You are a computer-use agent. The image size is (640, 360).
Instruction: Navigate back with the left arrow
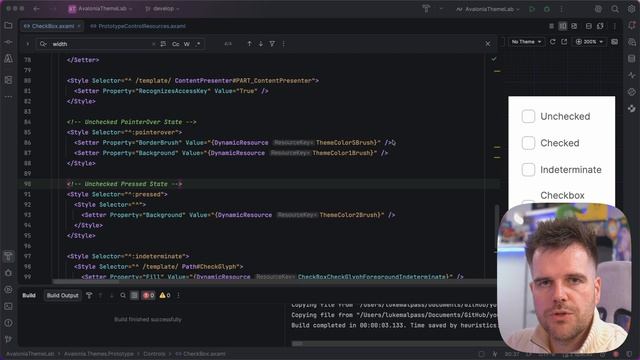coord(36,9)
